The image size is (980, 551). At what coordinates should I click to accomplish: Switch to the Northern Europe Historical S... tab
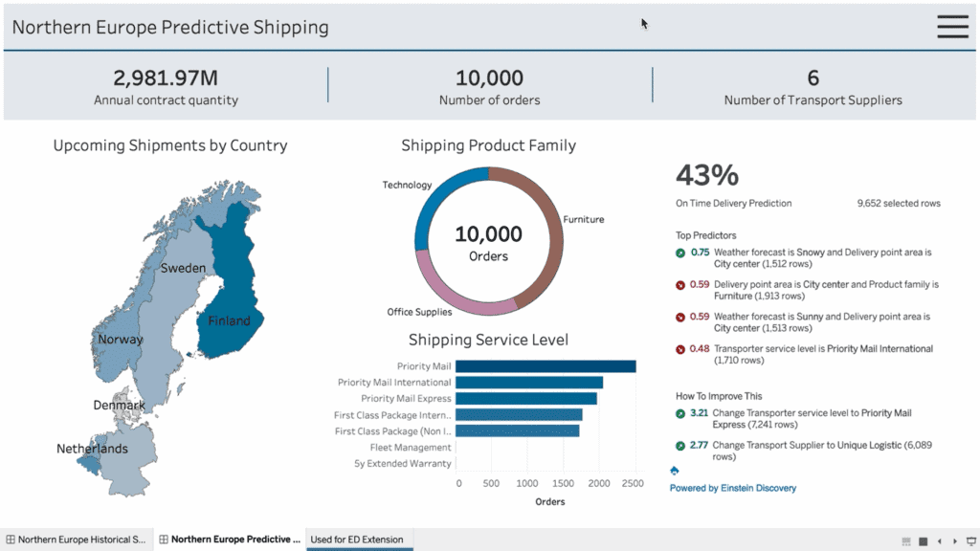point(77,540)
